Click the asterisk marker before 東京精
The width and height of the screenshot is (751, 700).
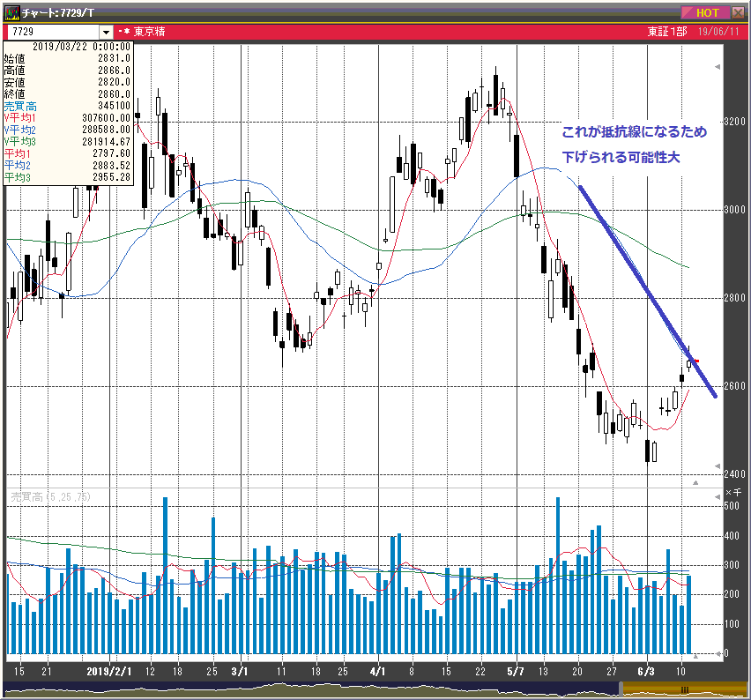click(x=127, y=32)
